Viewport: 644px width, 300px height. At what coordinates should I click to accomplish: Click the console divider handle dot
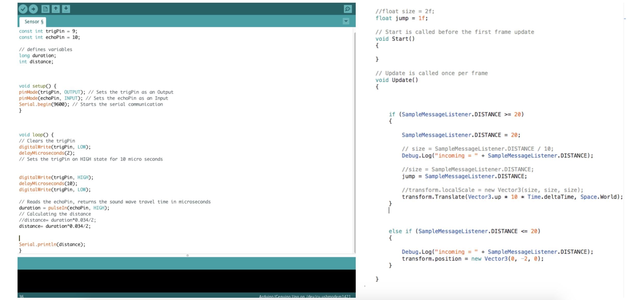click(x=188, y=255)
